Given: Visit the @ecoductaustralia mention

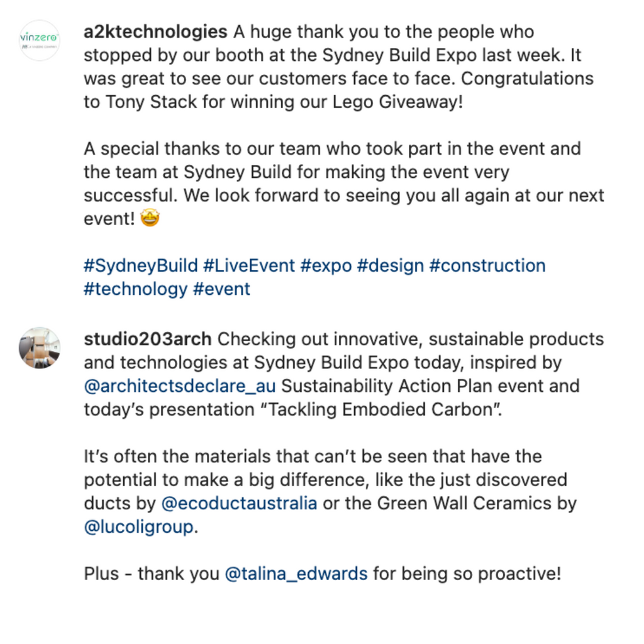Looking at the screenshot, I should 240,503.
